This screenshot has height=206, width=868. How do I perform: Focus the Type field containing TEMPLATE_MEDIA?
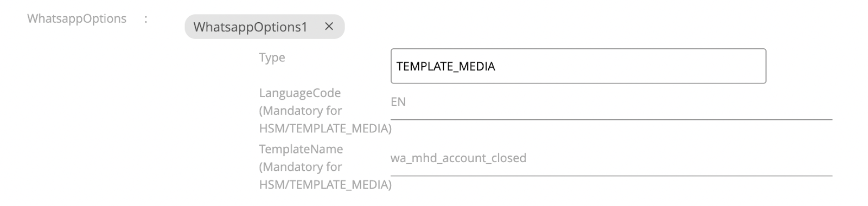click(578, 66)
